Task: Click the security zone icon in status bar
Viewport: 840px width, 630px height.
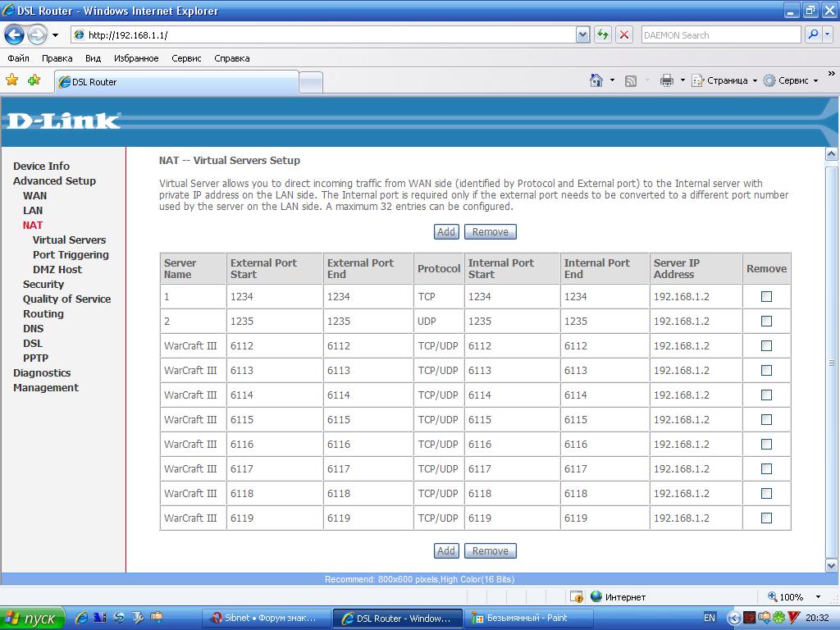Action: (x=577, y=596)
